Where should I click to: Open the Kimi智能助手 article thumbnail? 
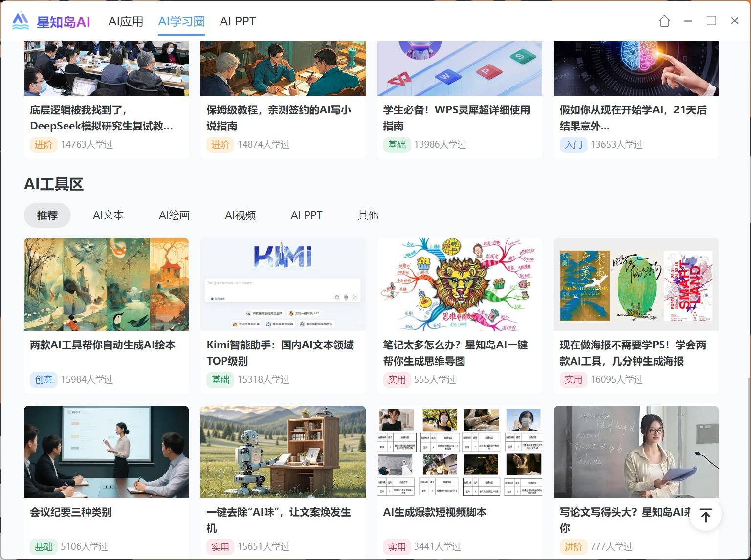click(x=283, y=284)
